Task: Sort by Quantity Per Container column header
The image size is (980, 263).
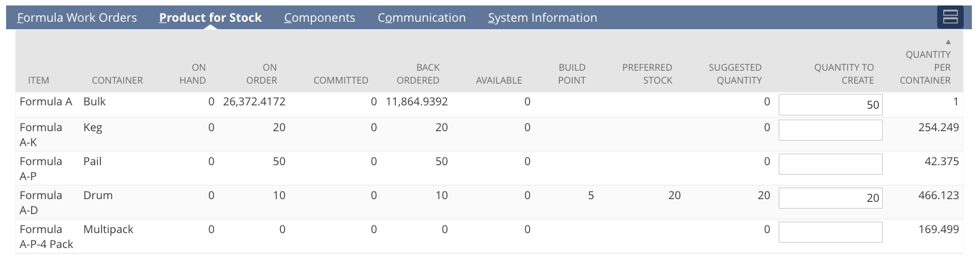Action: tap(925, 67)
